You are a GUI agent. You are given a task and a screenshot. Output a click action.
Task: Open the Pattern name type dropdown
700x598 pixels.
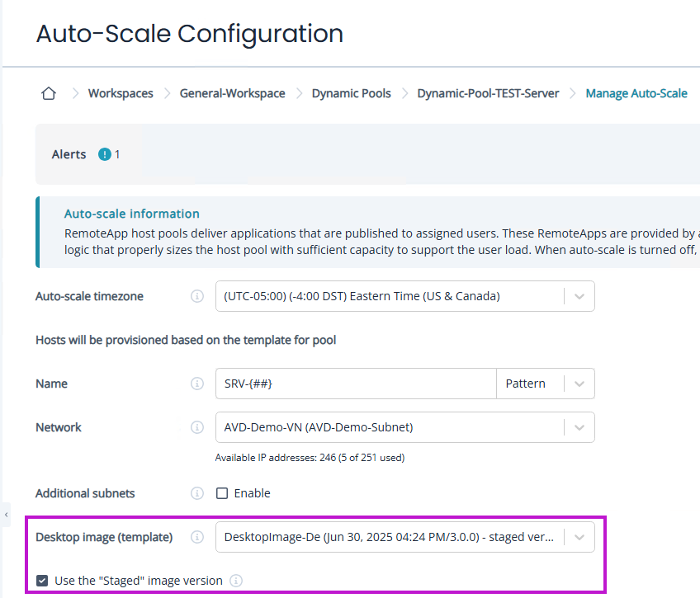[579, 384]
